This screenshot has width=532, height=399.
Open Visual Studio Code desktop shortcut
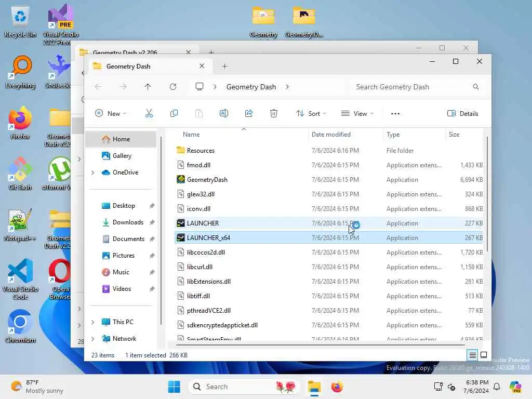(20, 279)
